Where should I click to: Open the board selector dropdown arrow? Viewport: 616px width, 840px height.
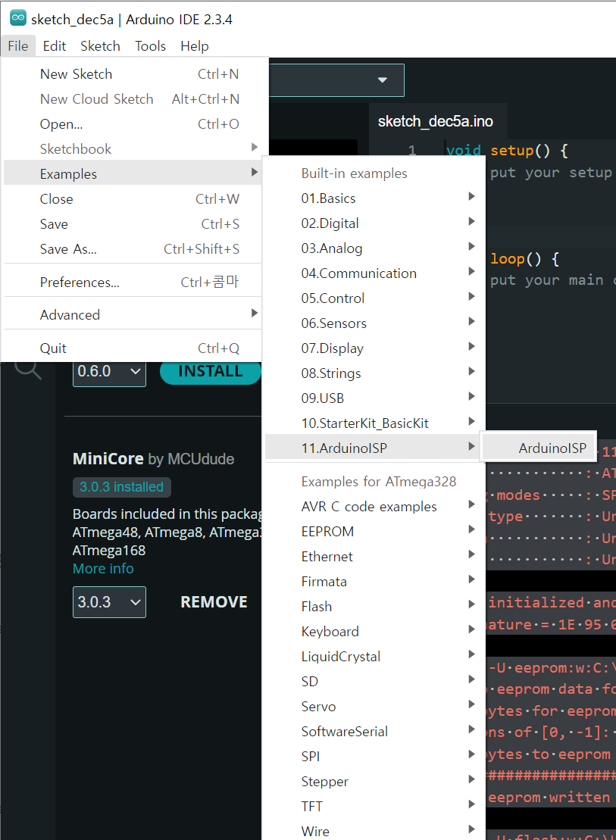click(x=382, y=80)
